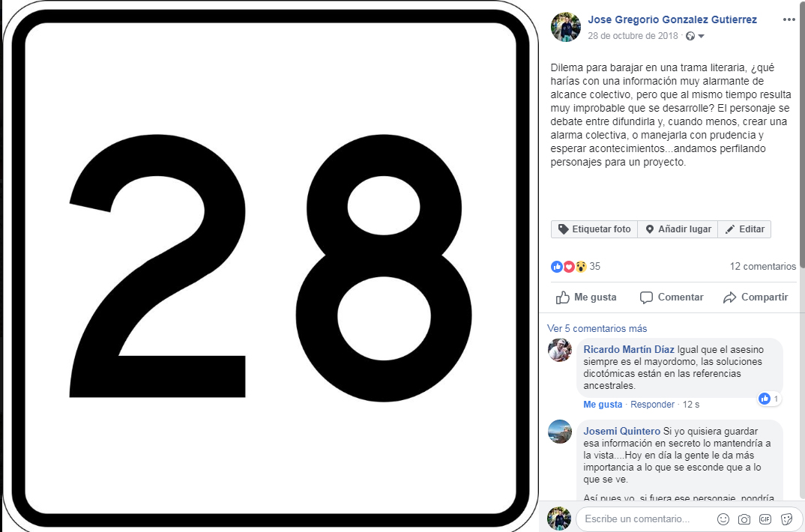Viewport: 805px width, 532px height.
Task: Click the Me gusta thumbs-up icon
Action: click(563, 297)
